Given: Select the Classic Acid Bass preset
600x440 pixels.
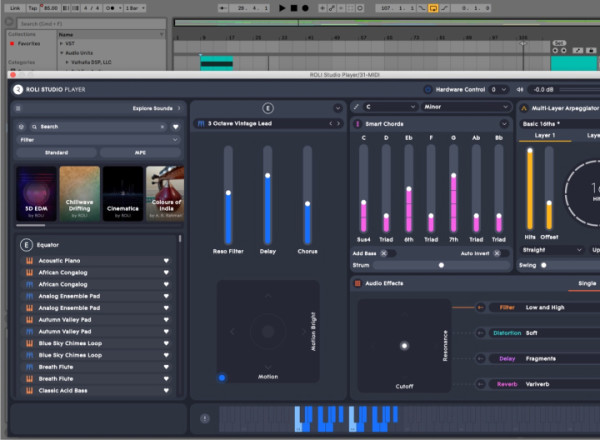Looking at the screenshot, I should coord(98,391).
